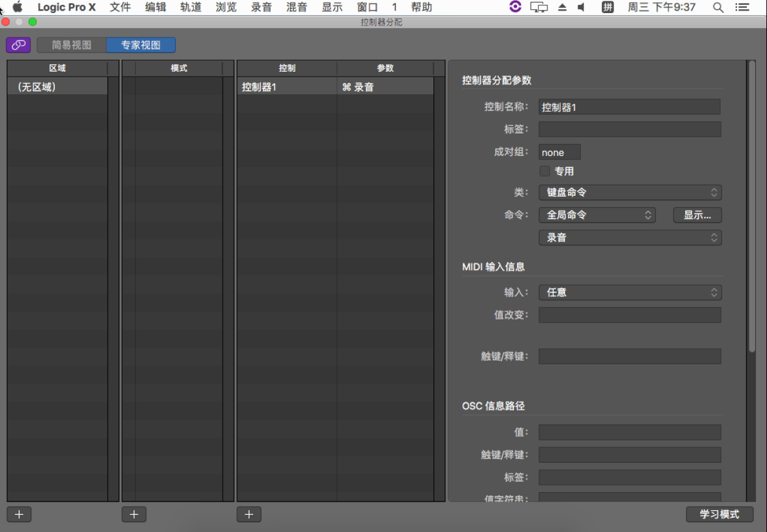
Task: Click the purple link icon button
Action: point(18,45)
